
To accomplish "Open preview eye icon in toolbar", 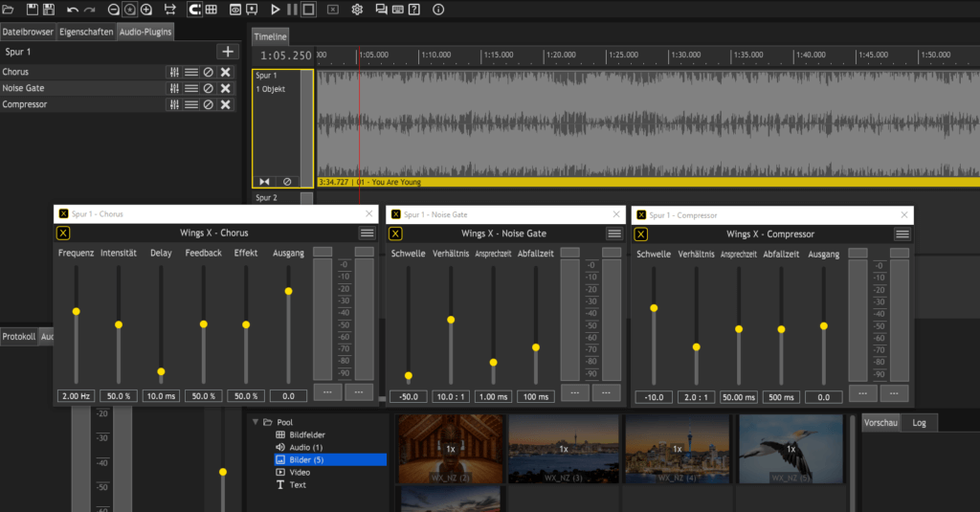I will 235,10.
